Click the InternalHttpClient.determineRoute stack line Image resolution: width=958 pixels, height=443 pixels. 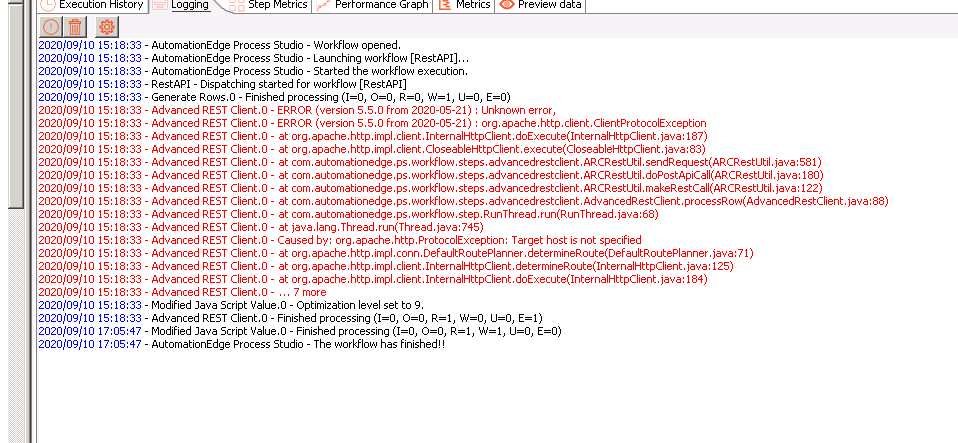tap(386, 266)
